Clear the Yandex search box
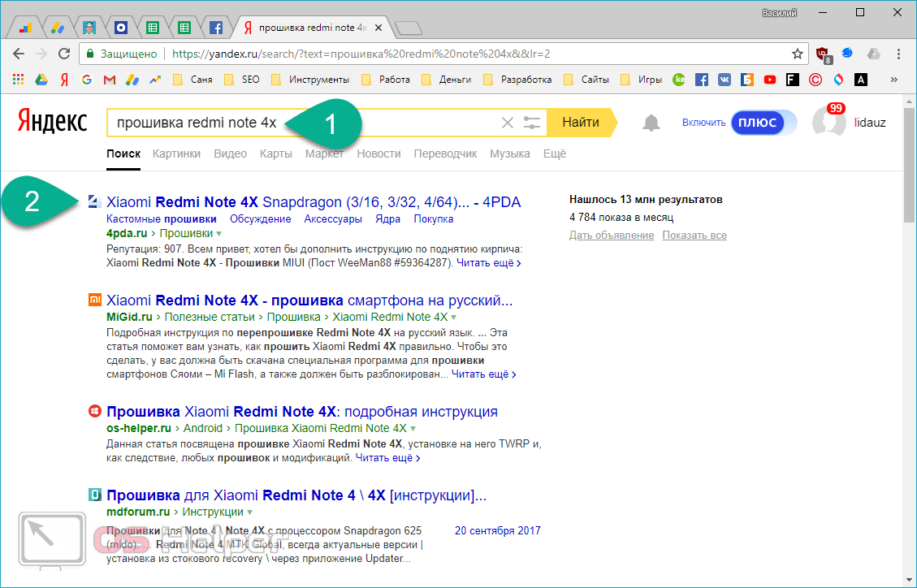Screen dimensions: 917x588 pyautogui.click(x=507, y=123)
